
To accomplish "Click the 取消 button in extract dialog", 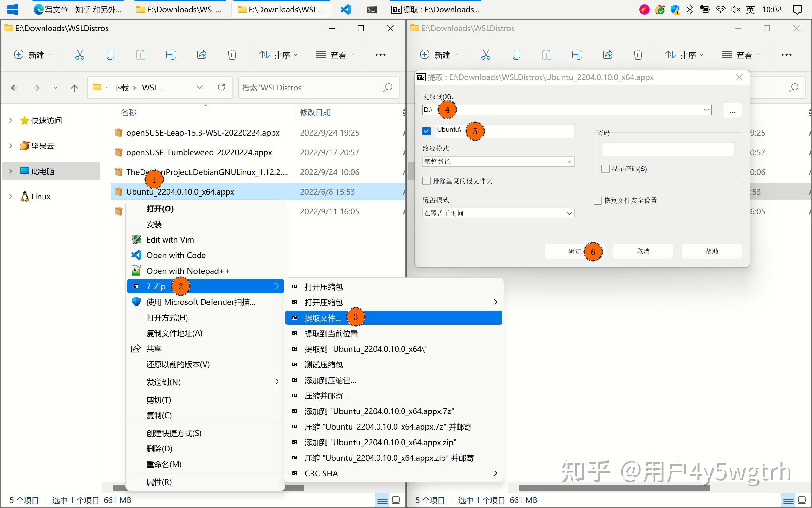I will tap(643, 251).
